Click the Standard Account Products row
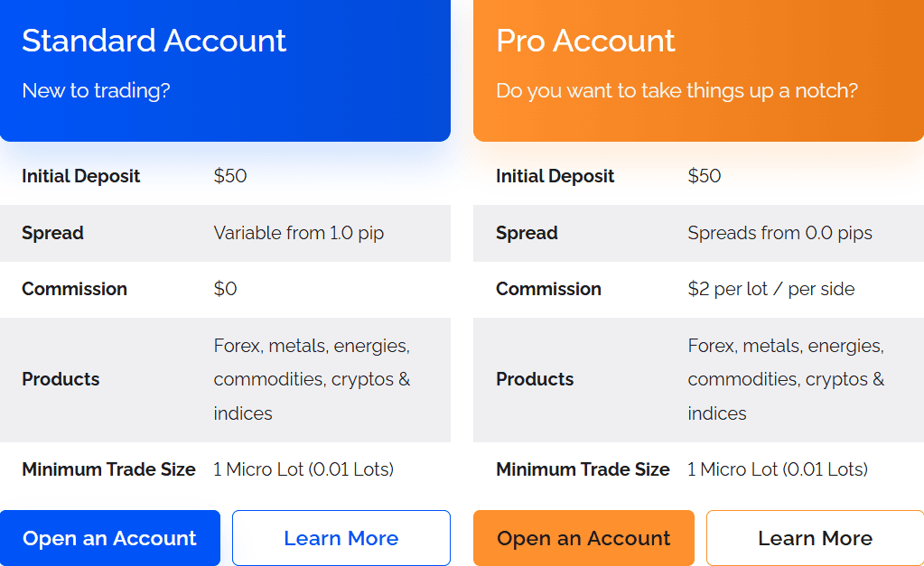 coord(226,379)
